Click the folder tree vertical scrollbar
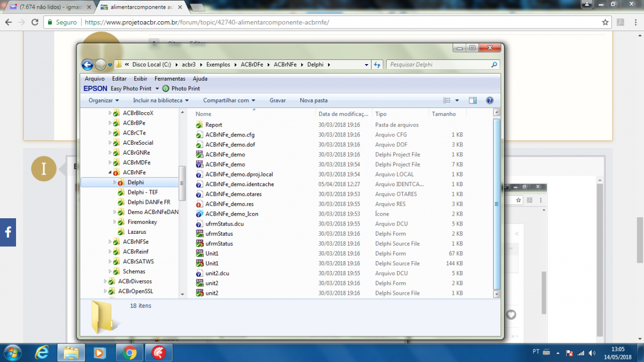The image size is (644, 362). (x=182, y=183)
